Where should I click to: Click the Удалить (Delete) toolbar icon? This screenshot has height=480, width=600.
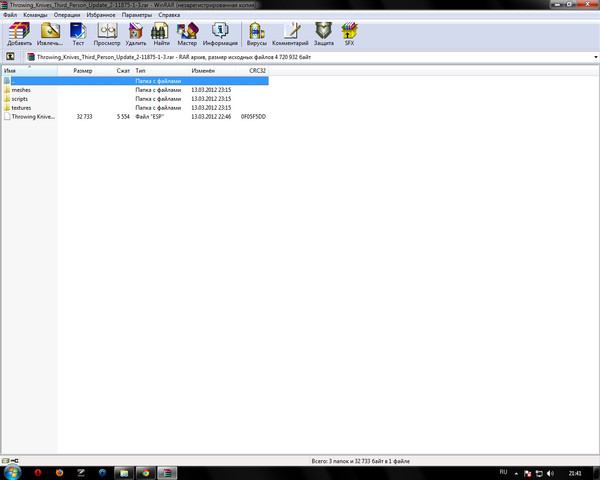[136, 34]
